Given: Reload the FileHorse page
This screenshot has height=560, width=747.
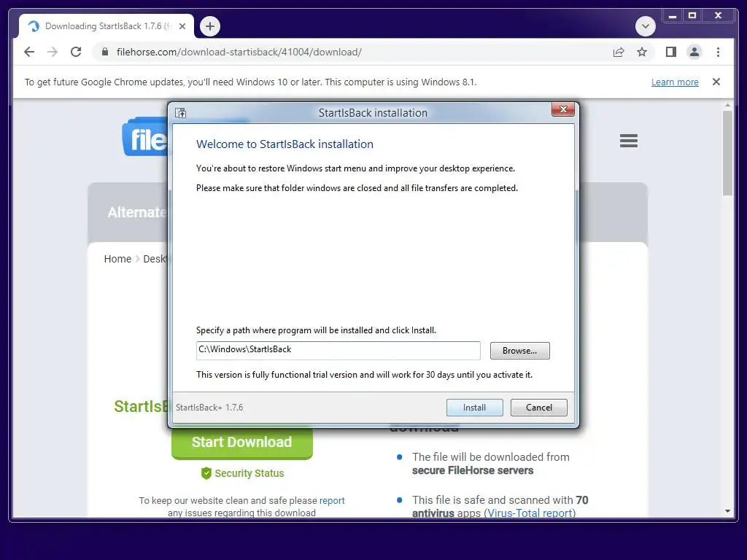Looking at the screenshot, I should [x=76, y=52].
